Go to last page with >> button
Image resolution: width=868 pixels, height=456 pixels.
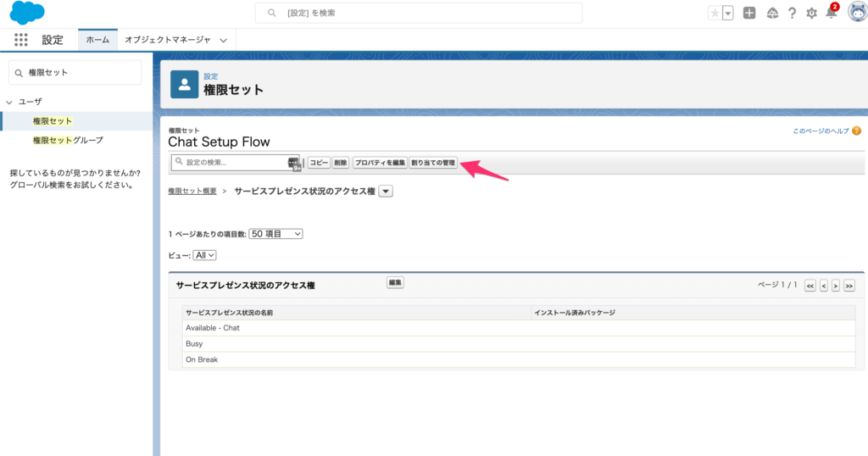pyautogui.click(x=849, y=286)
